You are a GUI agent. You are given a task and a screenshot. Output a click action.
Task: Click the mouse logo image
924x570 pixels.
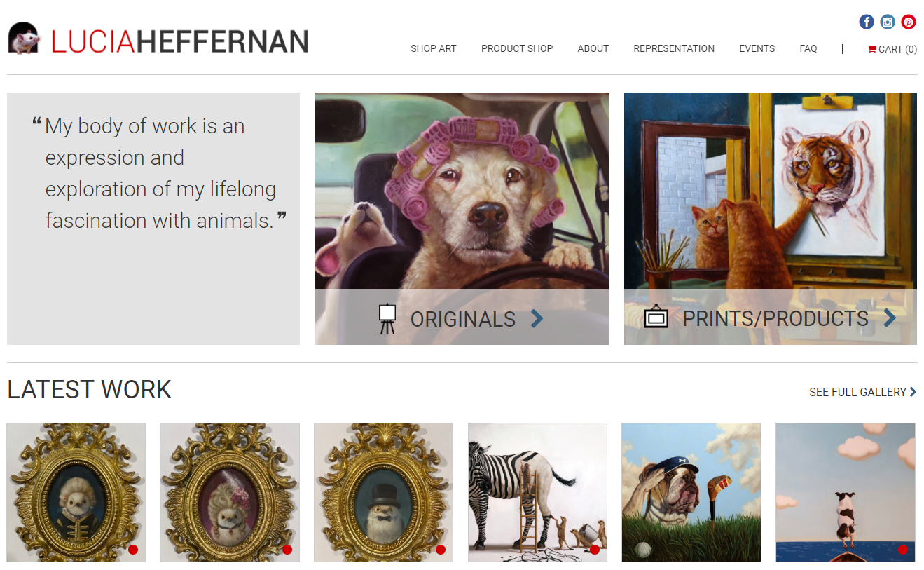point(25,39)
